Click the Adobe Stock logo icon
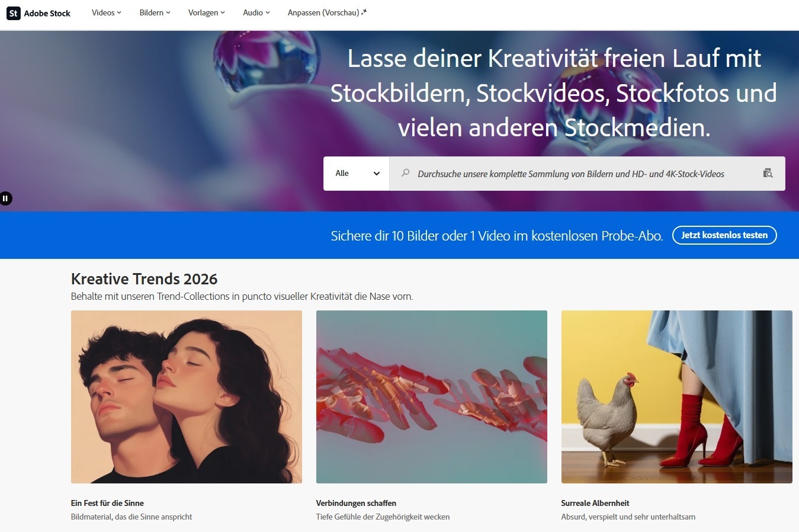 [x=13, y=13]
